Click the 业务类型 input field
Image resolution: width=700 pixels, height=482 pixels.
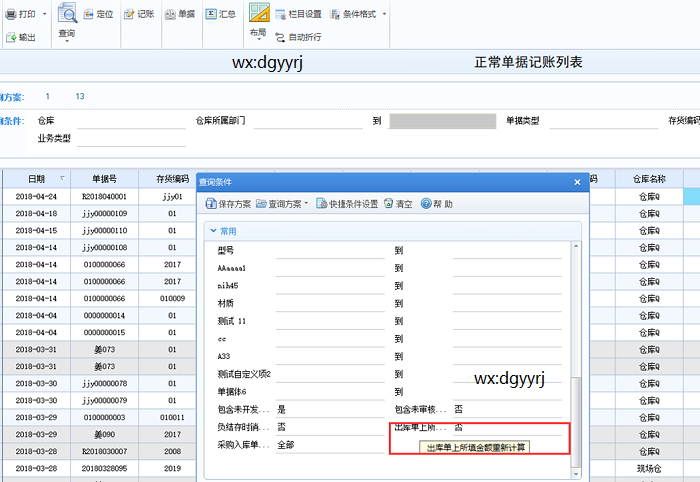coord(131,139)
